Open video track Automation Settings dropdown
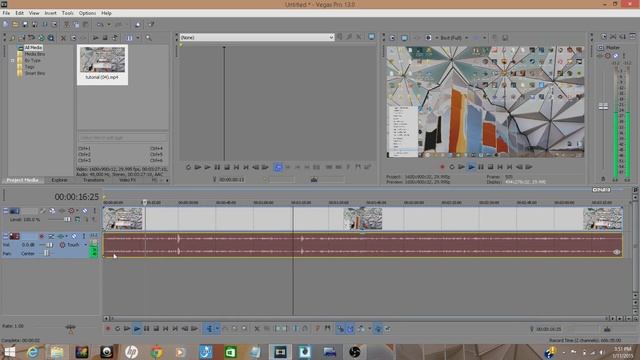The height and width of the screenshot is (360, 640). tap(77, 211)
